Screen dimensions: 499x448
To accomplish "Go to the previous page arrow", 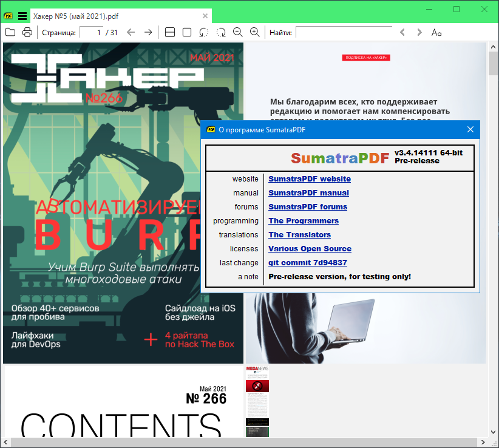I will [x=131, y=32].
